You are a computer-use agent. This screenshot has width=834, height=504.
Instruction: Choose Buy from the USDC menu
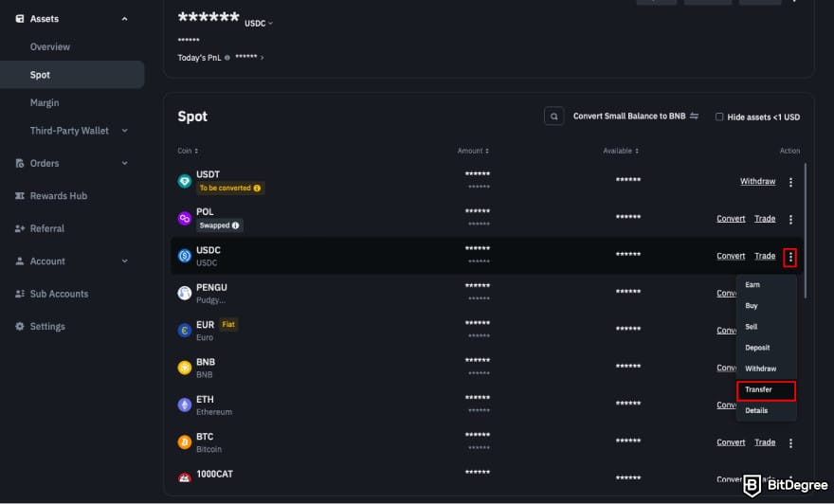pyautogui.click(x=751, y=306)
